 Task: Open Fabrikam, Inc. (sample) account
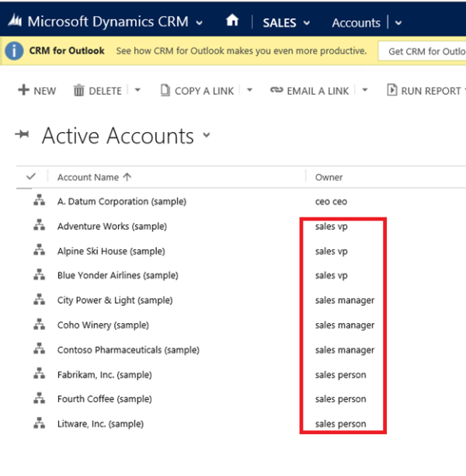105,375
